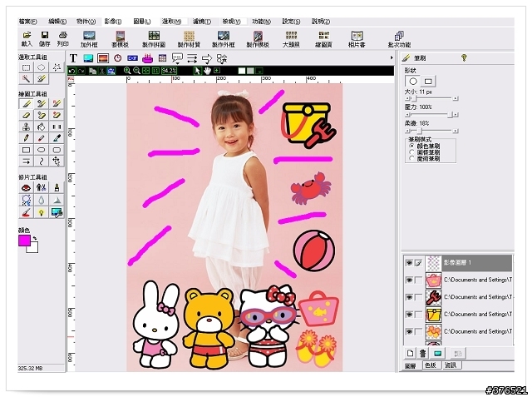Open the 圖層(L) menu
The height and width of the screenshot is (397, 532).
point(142,22)
